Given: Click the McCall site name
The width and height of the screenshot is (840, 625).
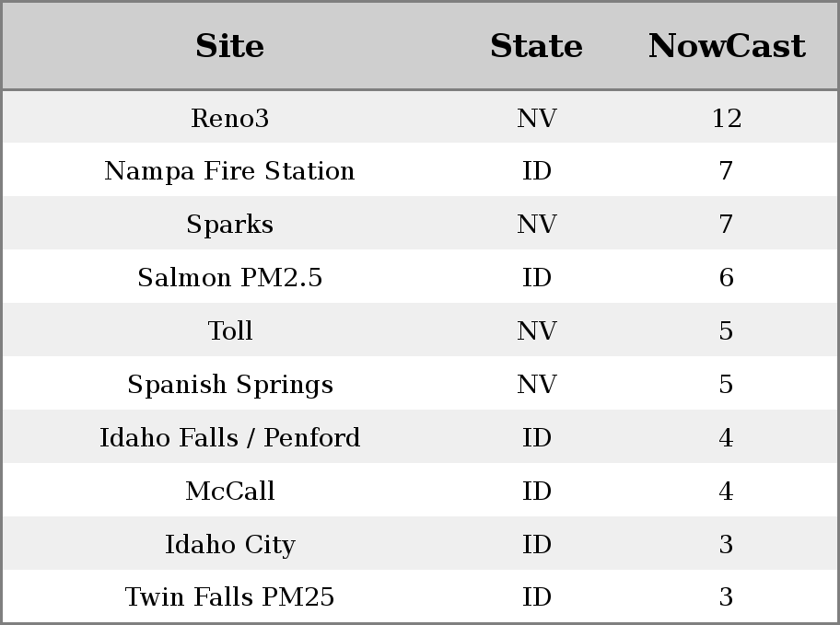Looking at the screenshot, I should [230, 491].
